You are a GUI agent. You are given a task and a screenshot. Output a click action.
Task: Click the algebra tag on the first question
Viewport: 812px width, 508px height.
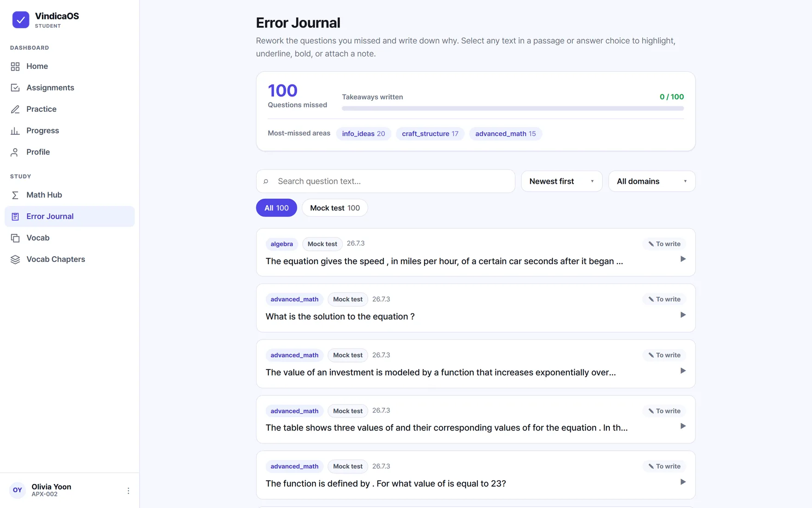coord(281,244)
